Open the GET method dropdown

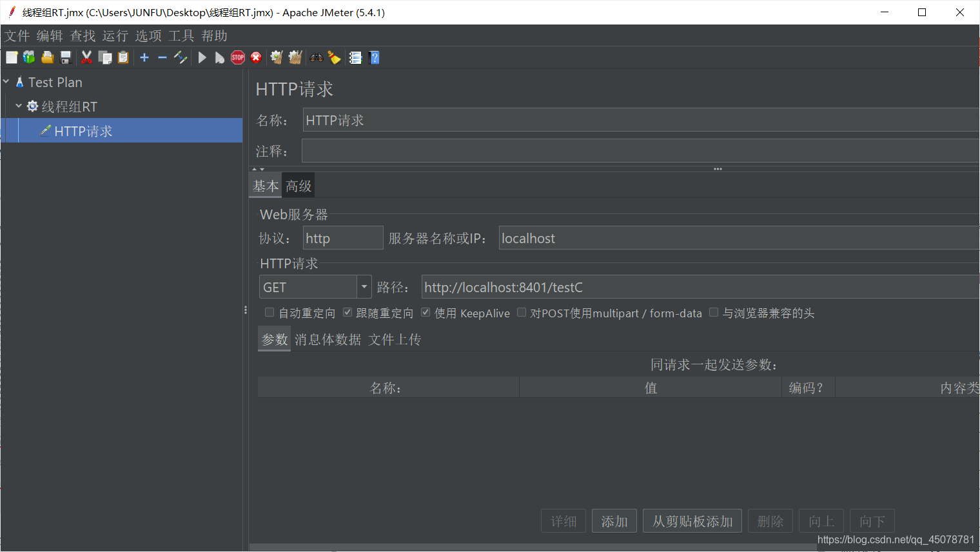tap(364, 286)
